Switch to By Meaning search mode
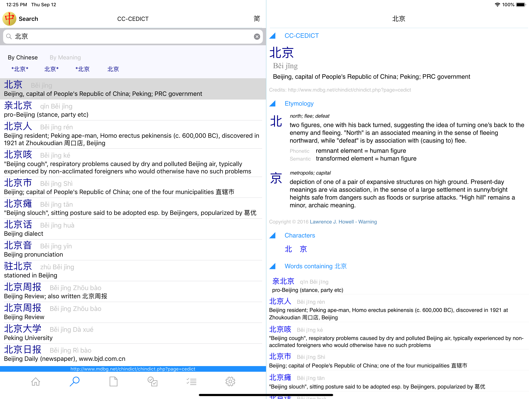The height and width of the screenshot is (399, 532). [x=65, y=57]
